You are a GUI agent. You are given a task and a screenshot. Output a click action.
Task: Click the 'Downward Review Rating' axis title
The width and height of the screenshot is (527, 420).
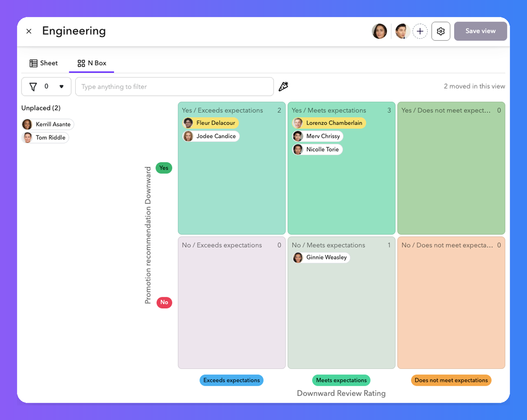click(341, 393)
